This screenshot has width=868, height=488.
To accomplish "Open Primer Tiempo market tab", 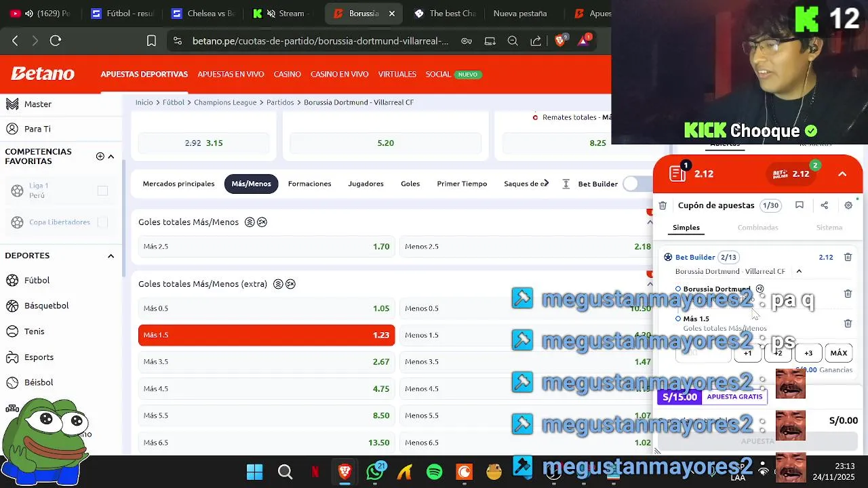I will click(x=462, y=184).
